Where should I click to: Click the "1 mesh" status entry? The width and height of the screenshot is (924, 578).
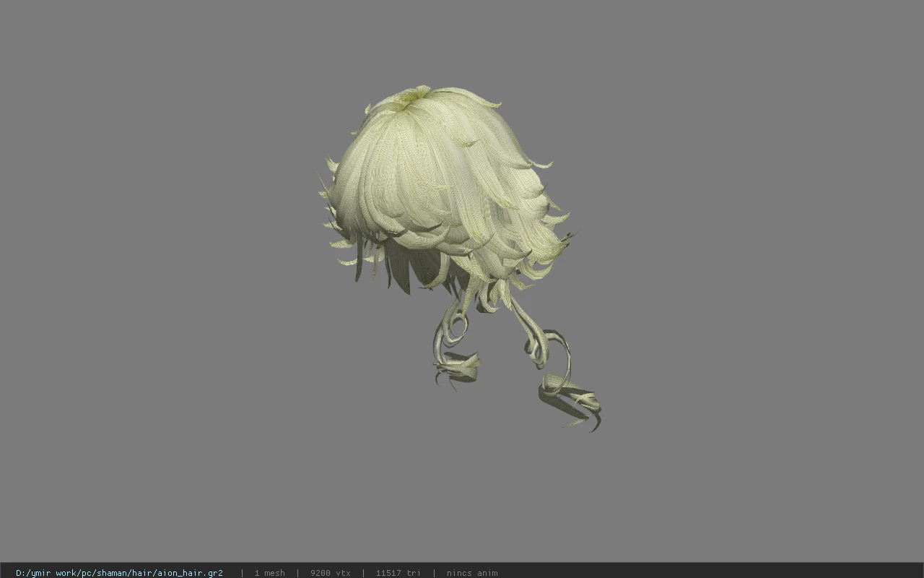269,573
